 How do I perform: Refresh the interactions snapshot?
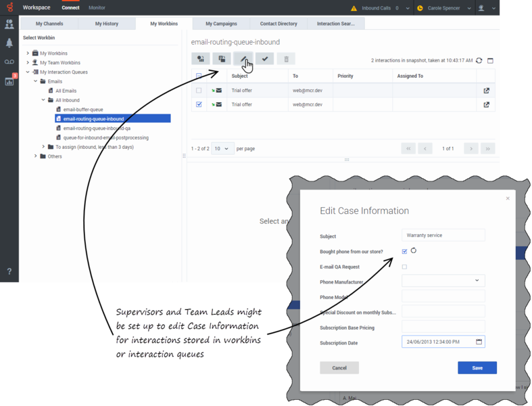(479, 60)
